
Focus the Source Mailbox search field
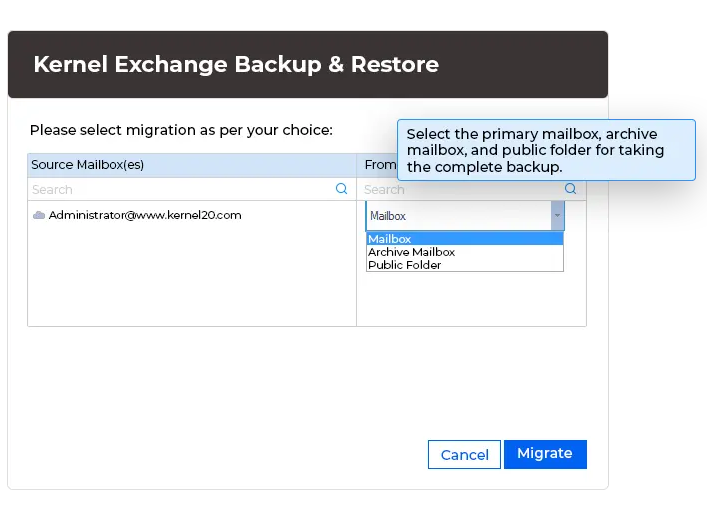pyautogui.click(x=180, y=189)
